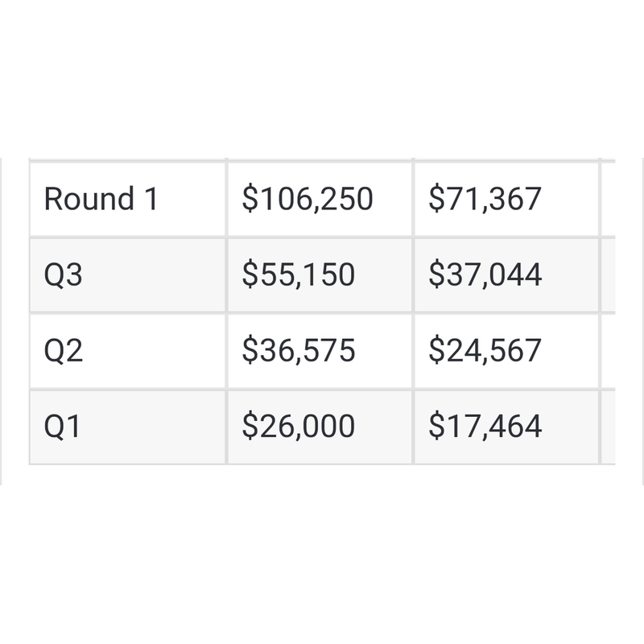Click the cut-off fourth cell in Round 1 row

coord(609,199)
